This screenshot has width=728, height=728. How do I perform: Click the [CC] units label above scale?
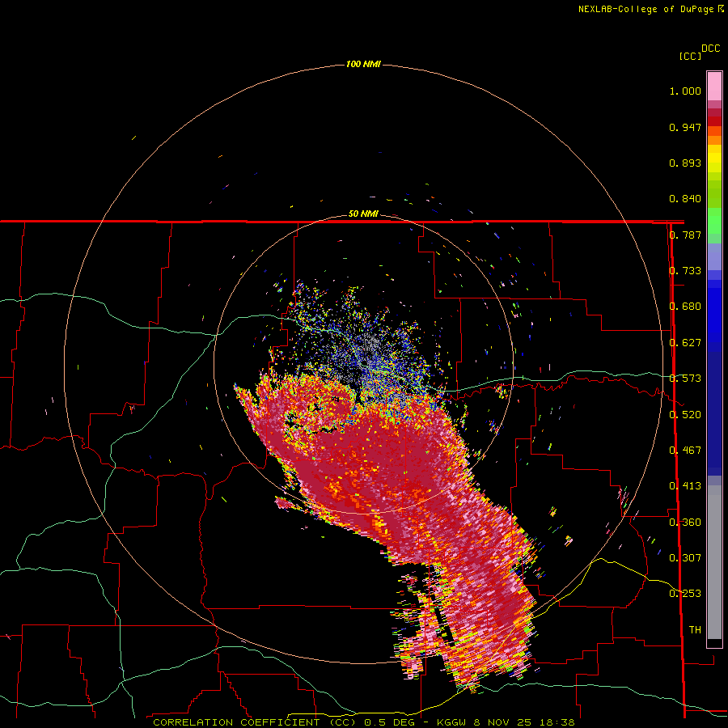pos(690,56)
